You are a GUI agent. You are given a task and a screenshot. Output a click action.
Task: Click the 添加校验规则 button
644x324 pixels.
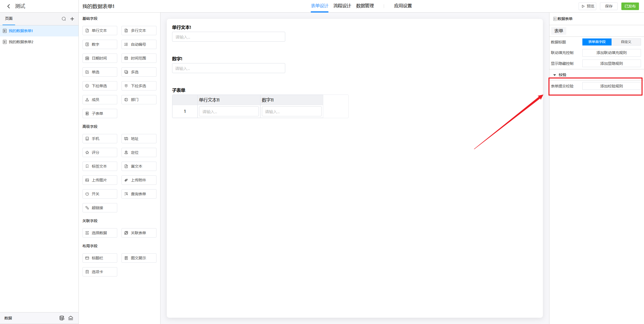(611, 86)
